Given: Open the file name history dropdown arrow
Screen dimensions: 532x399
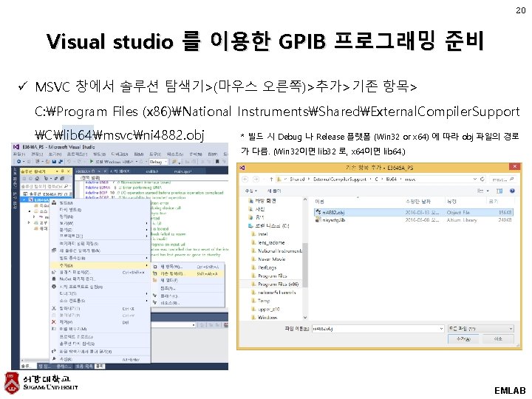Looking at the screenshot, I should (441, 328).
